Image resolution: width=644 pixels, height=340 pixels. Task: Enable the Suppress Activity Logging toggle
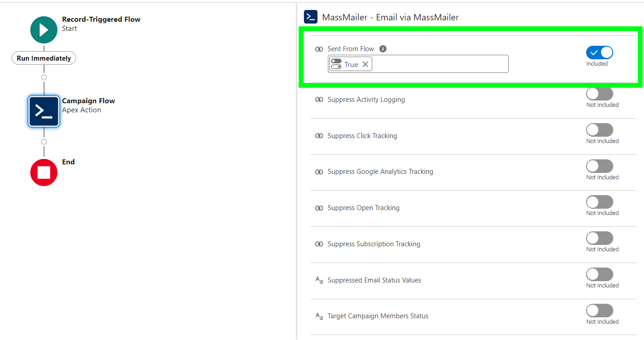[600, 94]
